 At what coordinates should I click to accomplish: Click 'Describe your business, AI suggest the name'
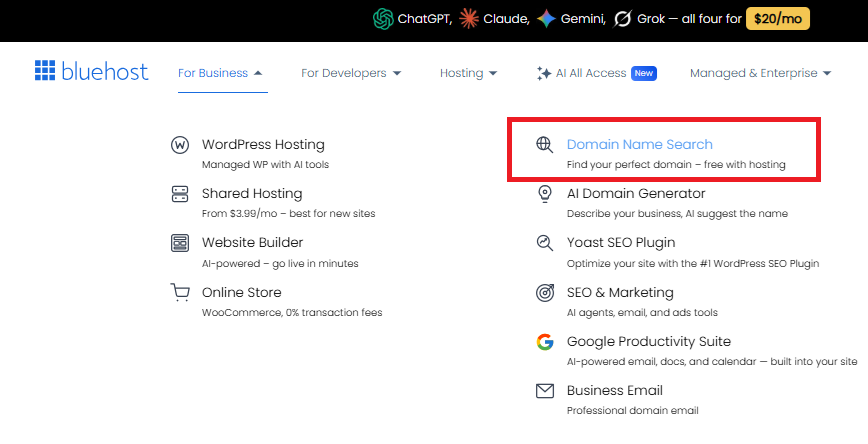click(677, 214)
